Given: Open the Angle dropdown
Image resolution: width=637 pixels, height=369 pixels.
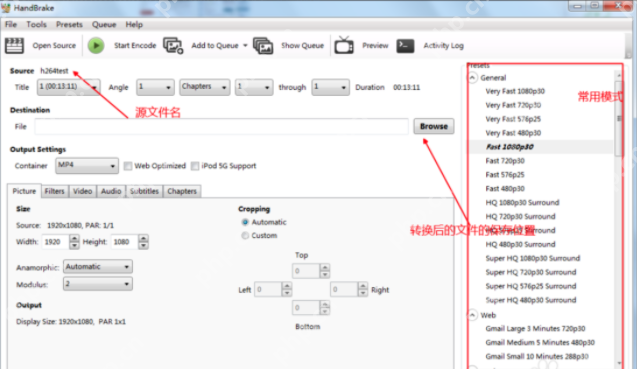Looking at the screenshot, I should 155,87.
